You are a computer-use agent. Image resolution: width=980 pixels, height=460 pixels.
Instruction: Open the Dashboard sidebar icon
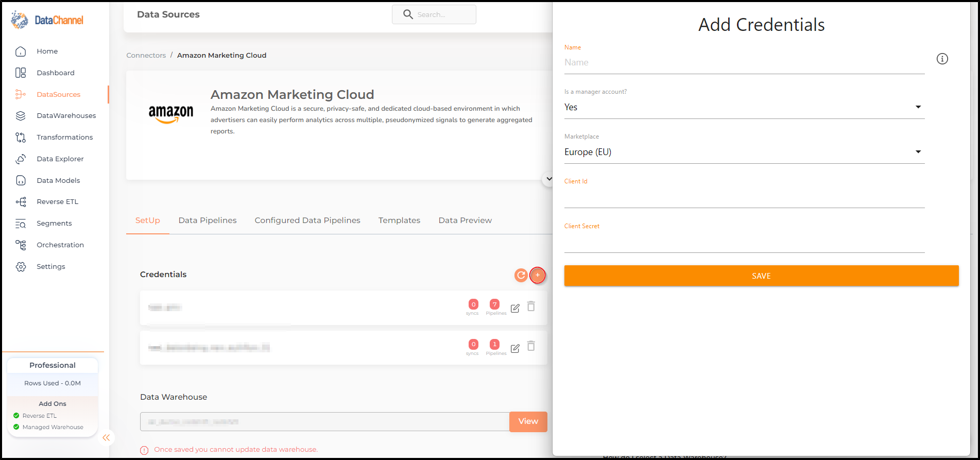pos(21,73)
